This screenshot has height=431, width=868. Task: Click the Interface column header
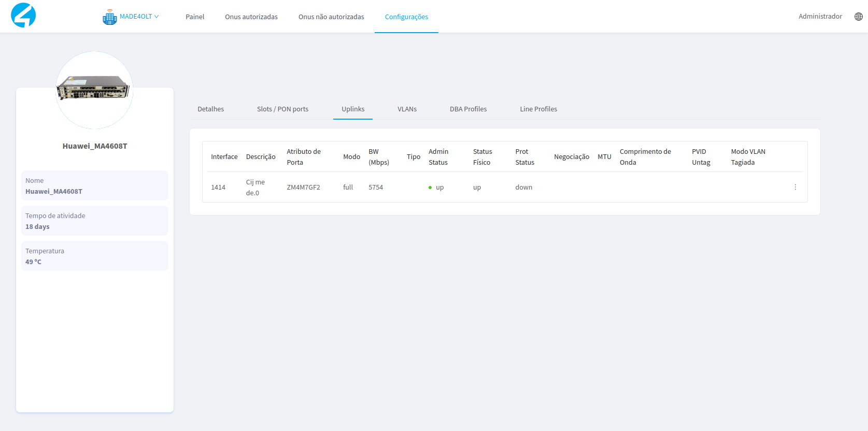[x=224, y=156]
